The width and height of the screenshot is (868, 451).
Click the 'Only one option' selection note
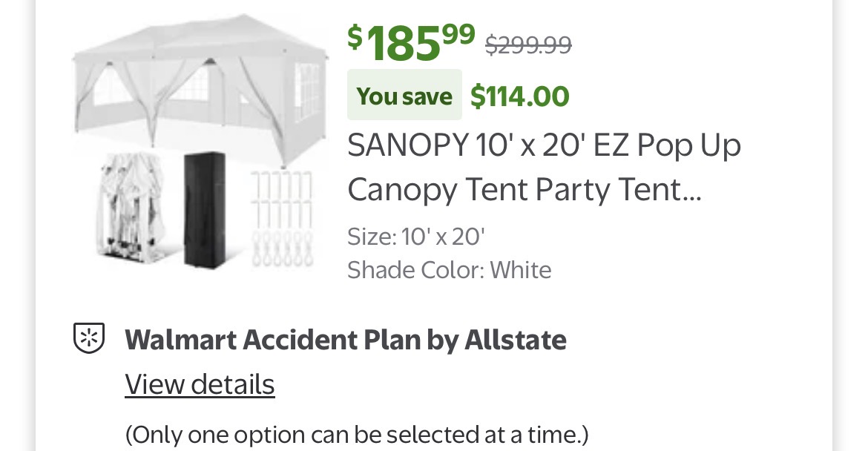click(356, 434)
